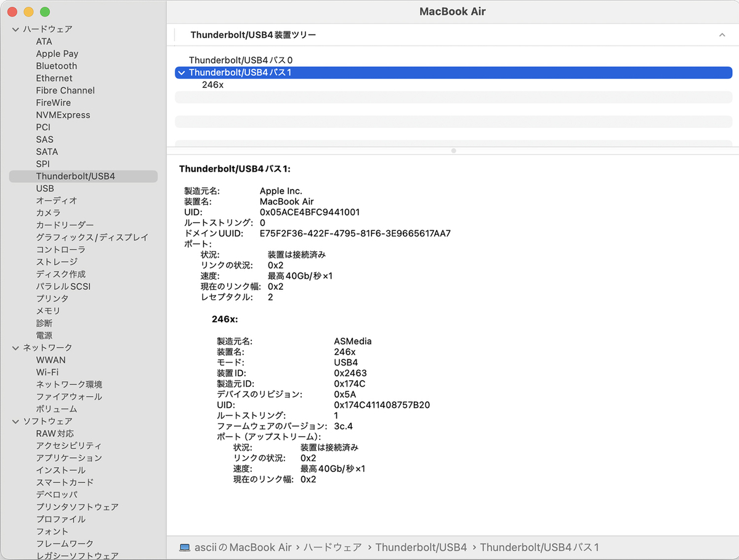Open パラレルSCSI in the sidebar
This screenshot has width=739, height=560.
(63, 286)
